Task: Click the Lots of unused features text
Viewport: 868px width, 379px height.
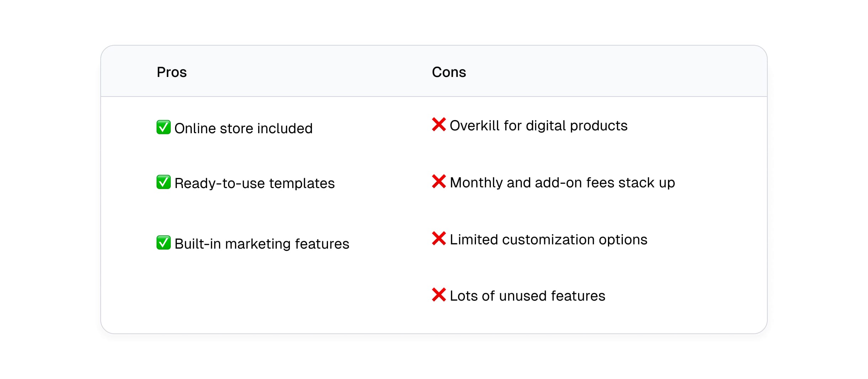Action: 528,296
